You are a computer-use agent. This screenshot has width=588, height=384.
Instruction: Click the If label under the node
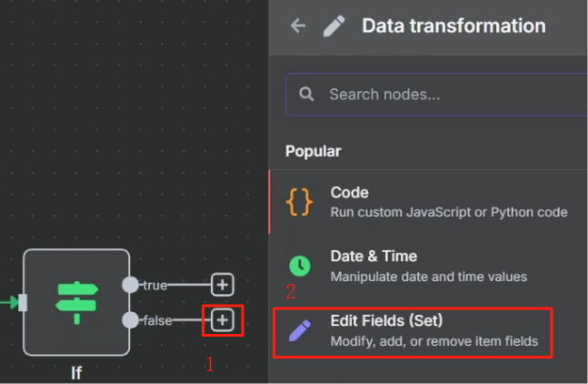click(x=76, y=373)
